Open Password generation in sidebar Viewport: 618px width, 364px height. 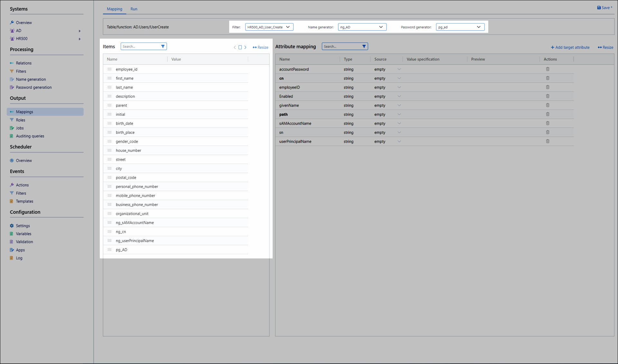click(33, 87)
